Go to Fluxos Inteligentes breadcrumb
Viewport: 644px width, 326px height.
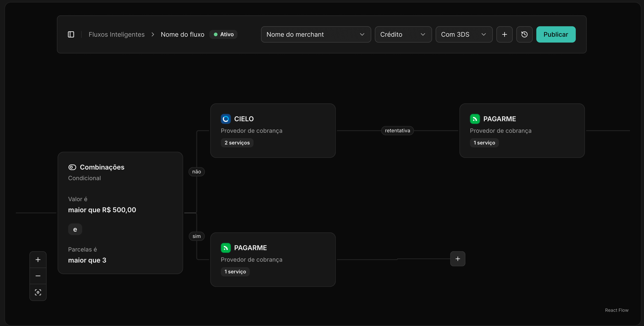[117, 34]
